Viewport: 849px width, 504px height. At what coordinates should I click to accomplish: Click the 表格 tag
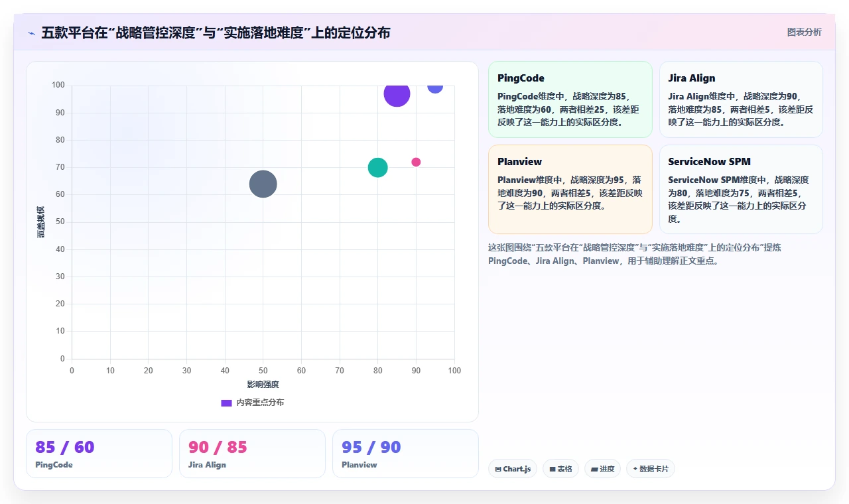point(560,469)
